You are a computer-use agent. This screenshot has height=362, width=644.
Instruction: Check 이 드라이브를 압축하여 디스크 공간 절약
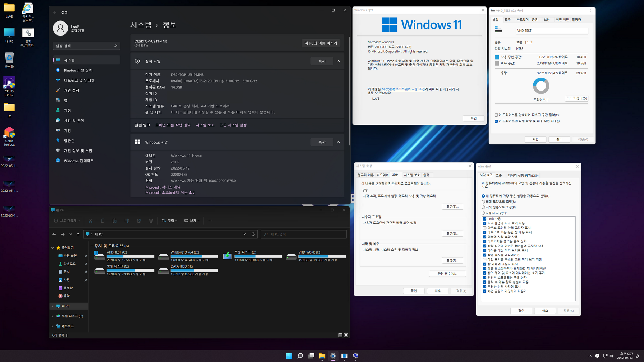click(496, 115)
